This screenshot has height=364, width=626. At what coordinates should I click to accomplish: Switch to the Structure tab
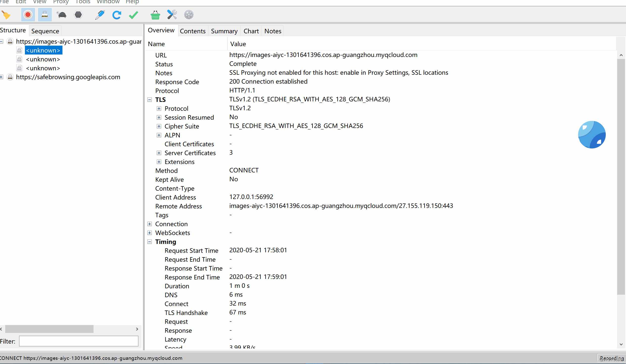pos(13,30)
